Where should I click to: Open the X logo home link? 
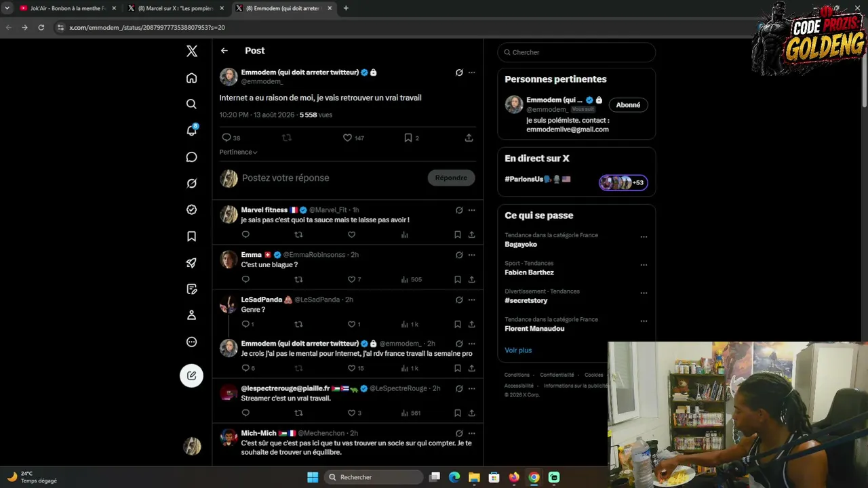192,51
